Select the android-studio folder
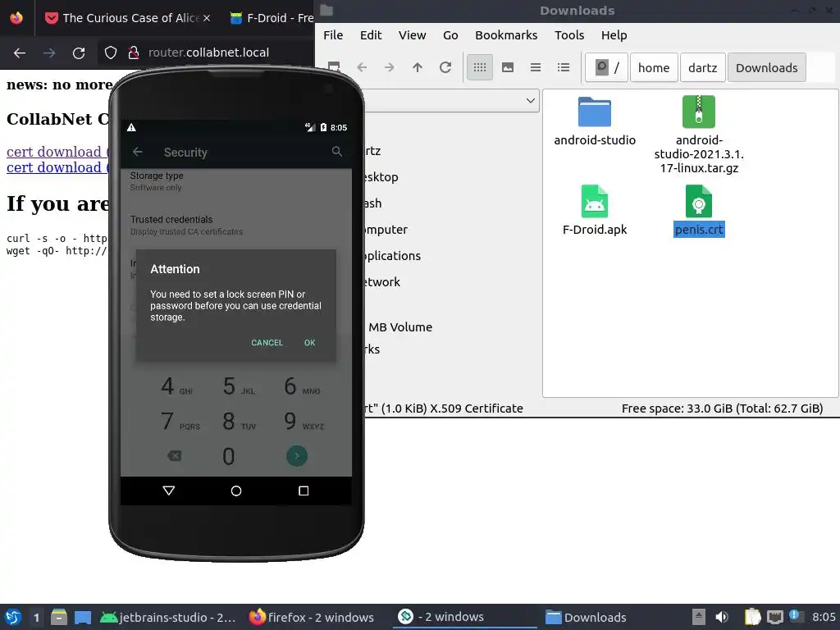 click(595, 121)
